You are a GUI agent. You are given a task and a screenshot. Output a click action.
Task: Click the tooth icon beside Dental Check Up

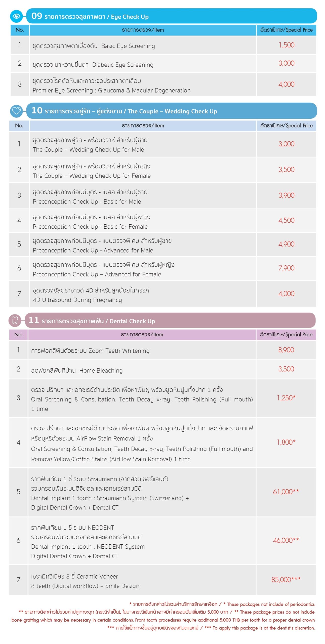pyautogui.click(x=15, y=320)
